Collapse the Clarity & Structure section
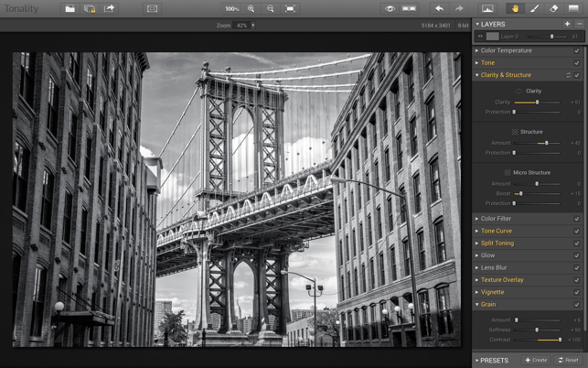 [476, 75]
